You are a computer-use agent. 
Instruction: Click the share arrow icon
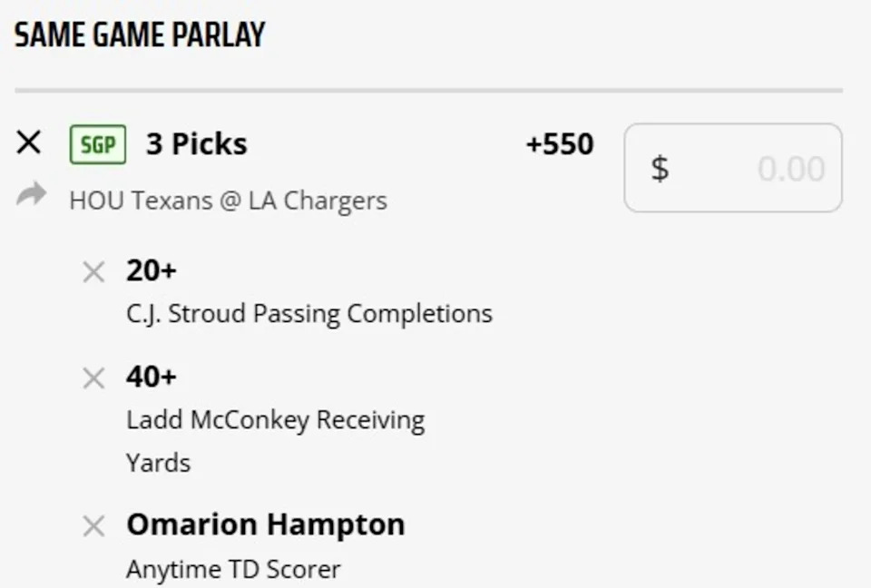click(31, 195)
